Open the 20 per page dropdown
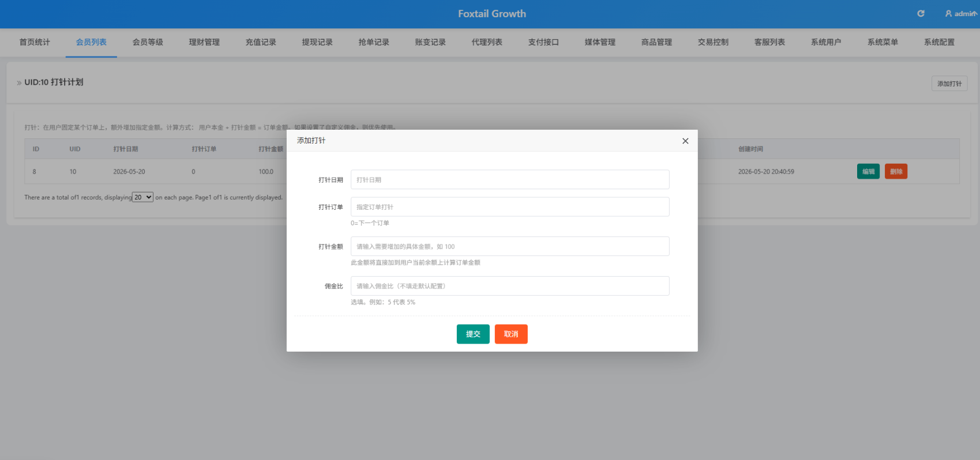 click(142, 197)
